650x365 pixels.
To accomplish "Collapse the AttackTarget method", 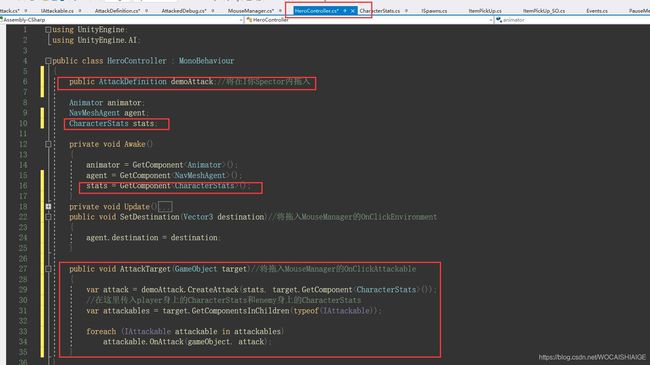I will coord(48,269).
